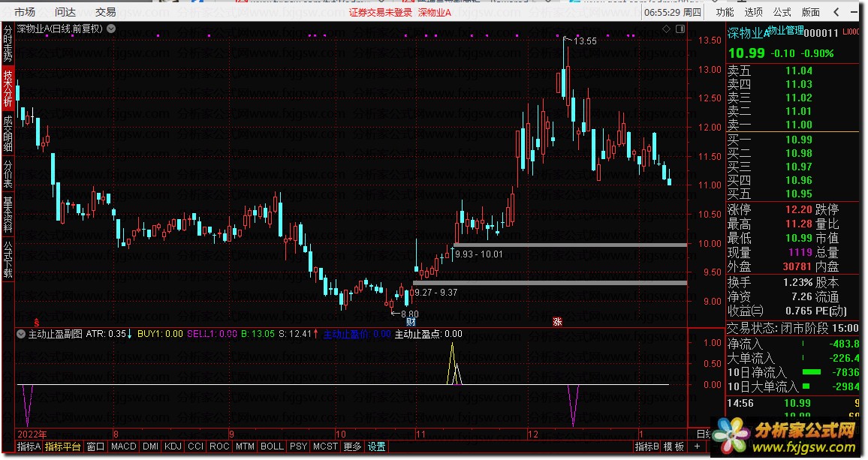Apply the PSY indicator
Screen dimensions: 868x460
pos(298,446)
